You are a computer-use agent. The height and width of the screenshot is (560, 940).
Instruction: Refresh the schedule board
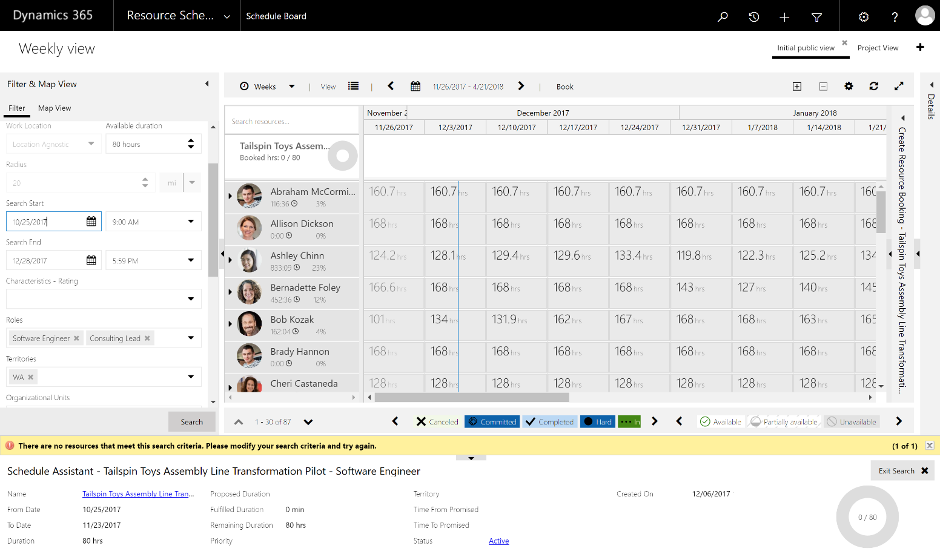coord(873,87)
